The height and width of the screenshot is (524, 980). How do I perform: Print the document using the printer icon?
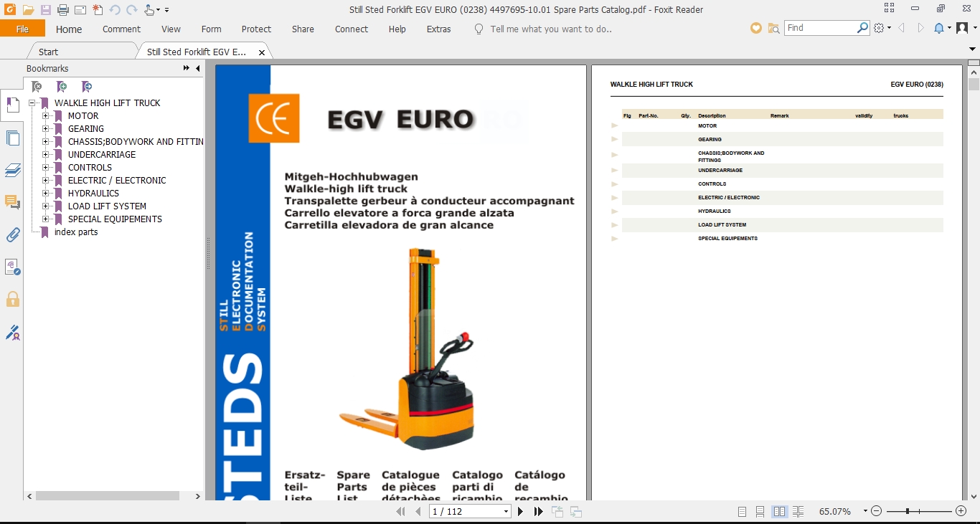click(x=63, y=10)
